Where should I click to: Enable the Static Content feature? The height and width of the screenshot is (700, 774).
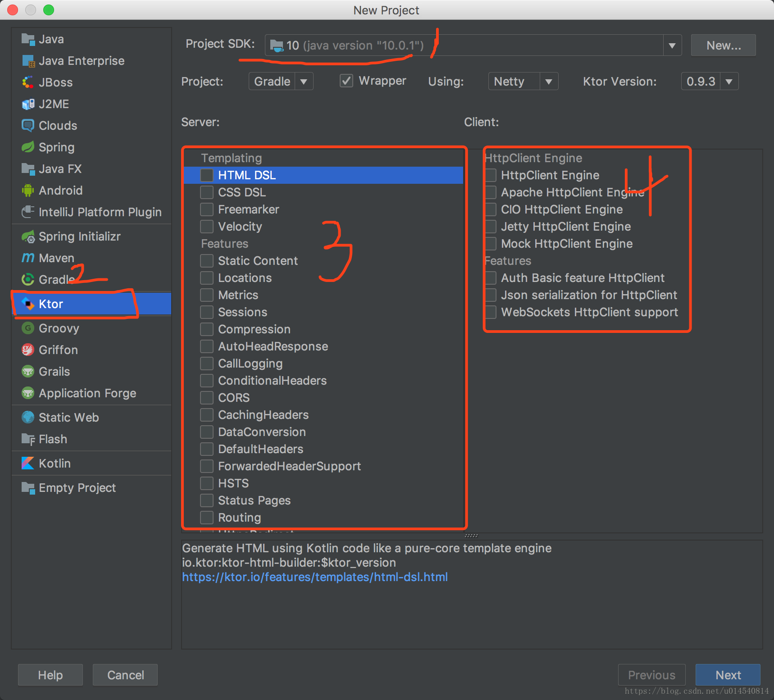click(207, 261)
